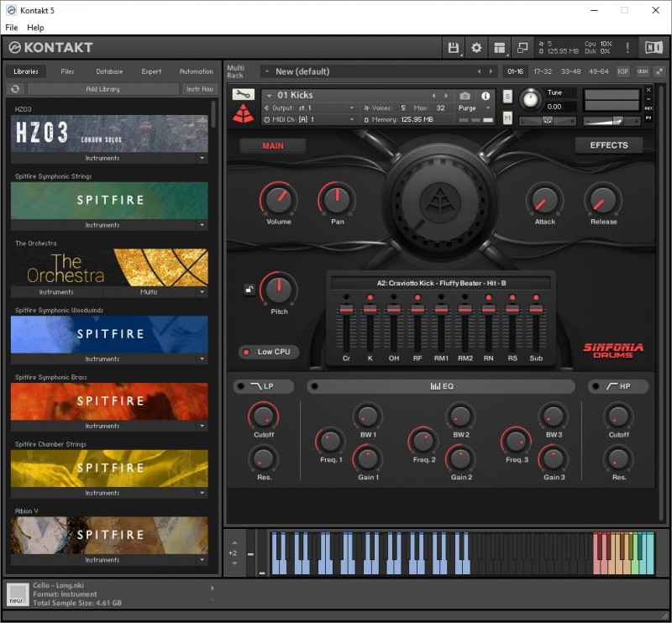The width and height of the screenshot is (672, 623).
Task: Click the Add Library button
Action: [102, 89]
